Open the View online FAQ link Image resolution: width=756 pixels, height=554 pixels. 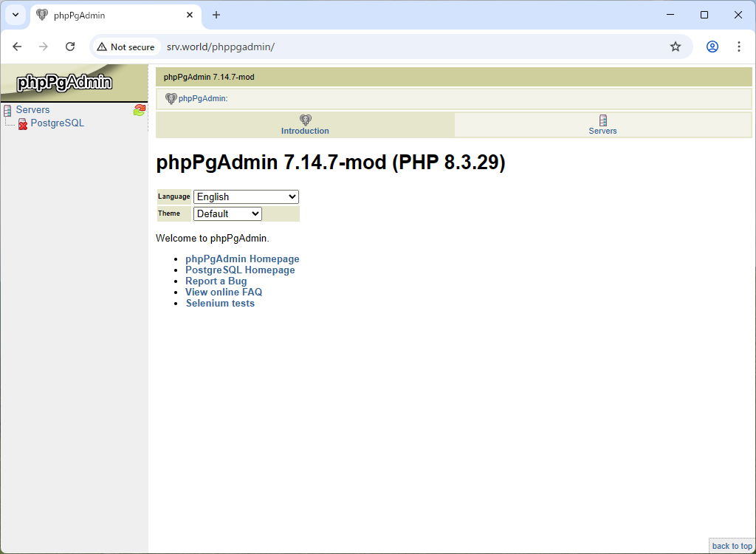(223, 292)
